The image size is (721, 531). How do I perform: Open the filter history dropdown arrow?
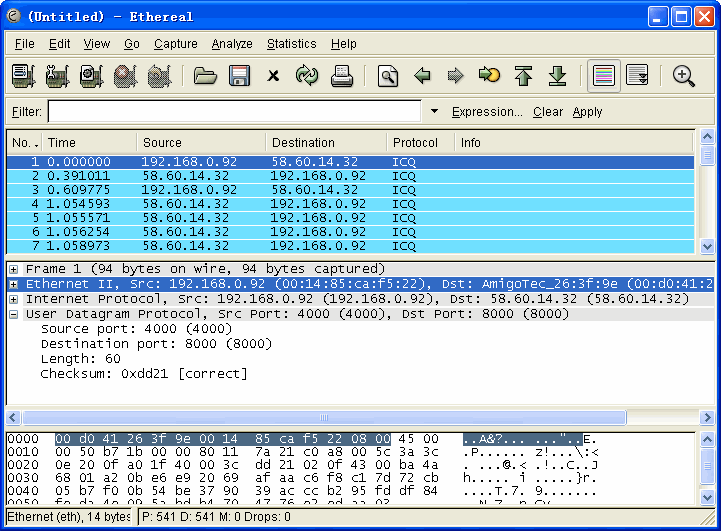(434, 112)
